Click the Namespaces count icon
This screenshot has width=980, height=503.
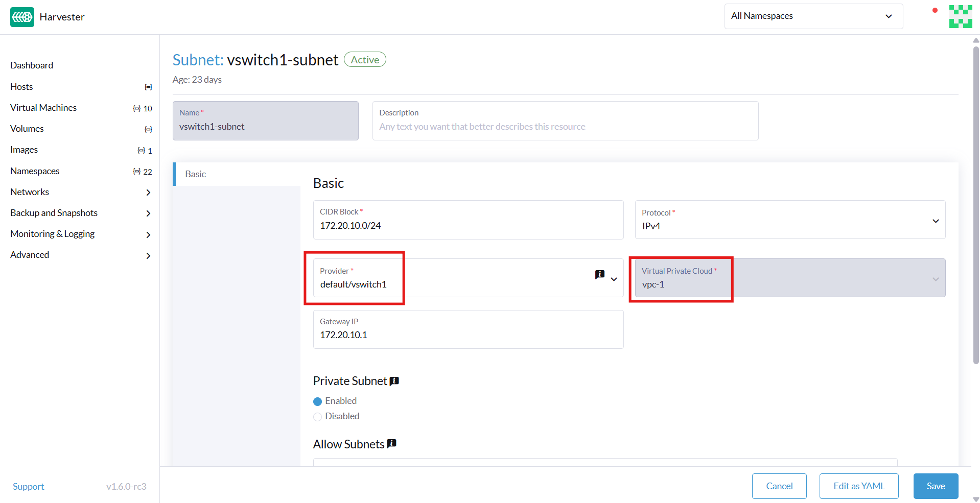pos(137,172)
